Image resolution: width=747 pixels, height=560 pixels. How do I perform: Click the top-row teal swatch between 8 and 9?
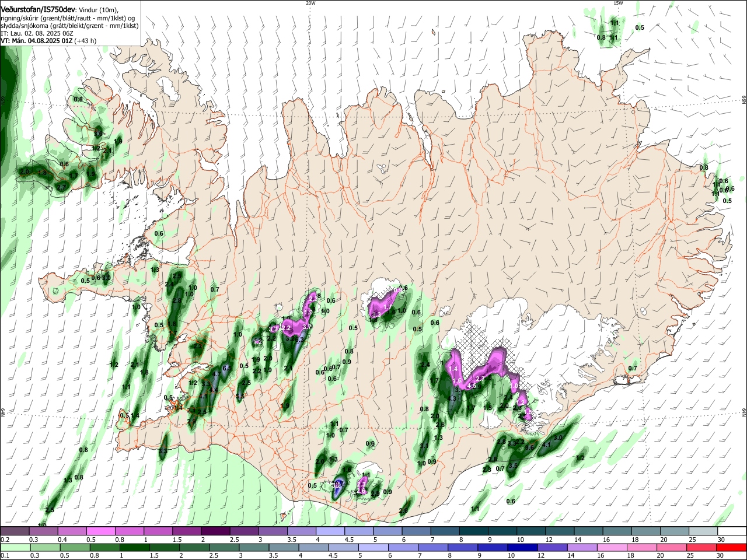pyautogui.click(x=474, y=531)
